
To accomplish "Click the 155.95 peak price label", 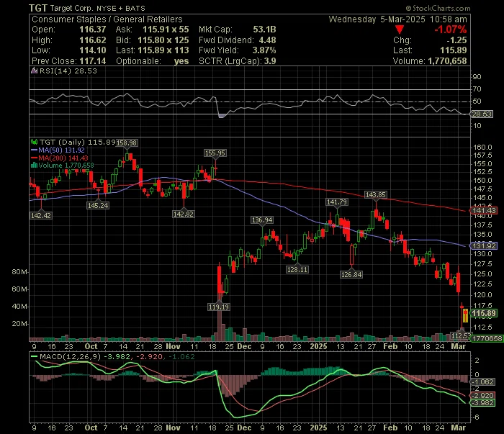I will (x=215, y=153).
